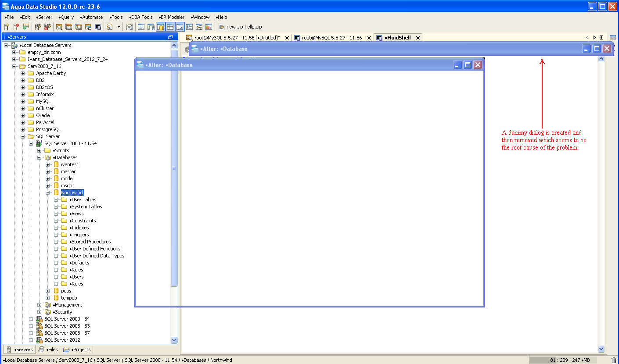Toggle the highlighted grid view toolbar button
Image resolution: width=619 pixels, height=364 pixels.
click(x=170, y=27)
